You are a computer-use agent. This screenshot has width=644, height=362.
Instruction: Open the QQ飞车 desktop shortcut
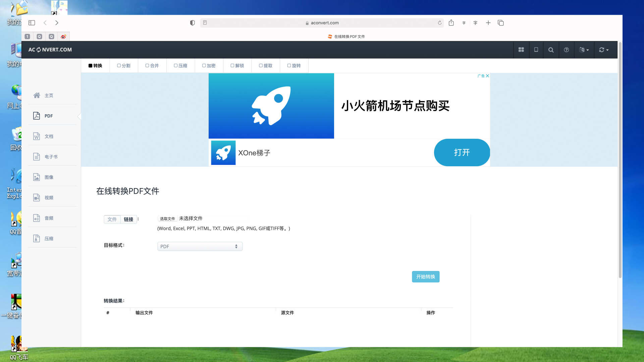click(18, 348)
